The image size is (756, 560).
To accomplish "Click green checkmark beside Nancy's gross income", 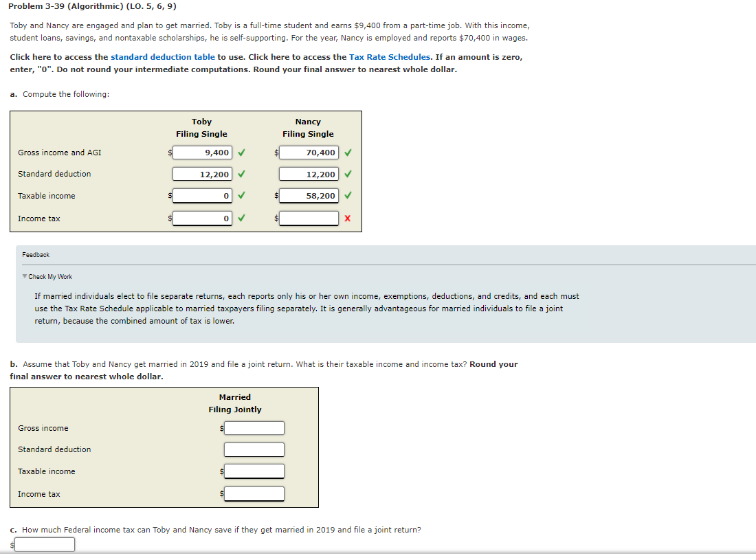I will [x=346, y=152].
